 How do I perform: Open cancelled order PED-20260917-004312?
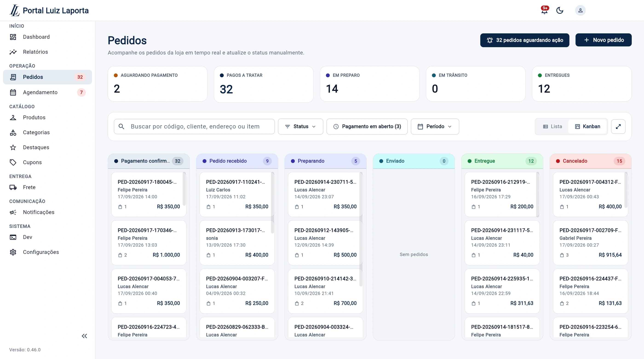click(590, 194)
